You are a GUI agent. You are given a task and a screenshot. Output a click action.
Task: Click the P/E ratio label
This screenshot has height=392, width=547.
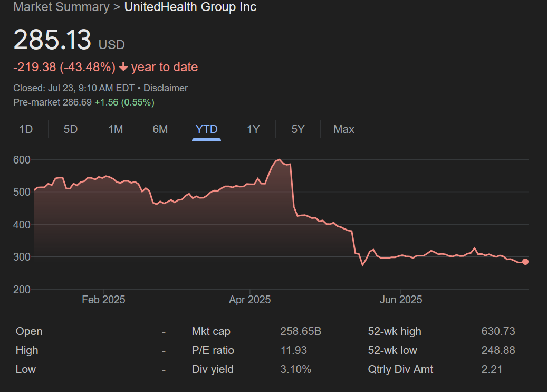213,350
